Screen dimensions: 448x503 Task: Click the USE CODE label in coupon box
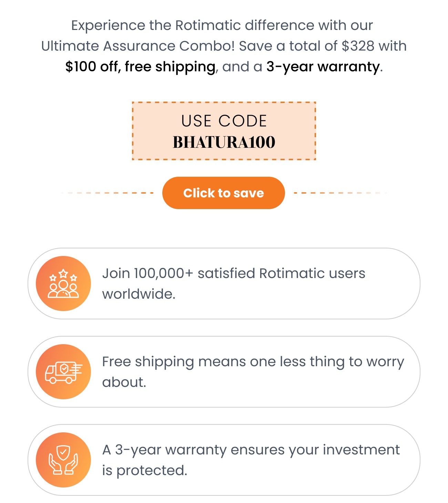[x=224, y=121]
